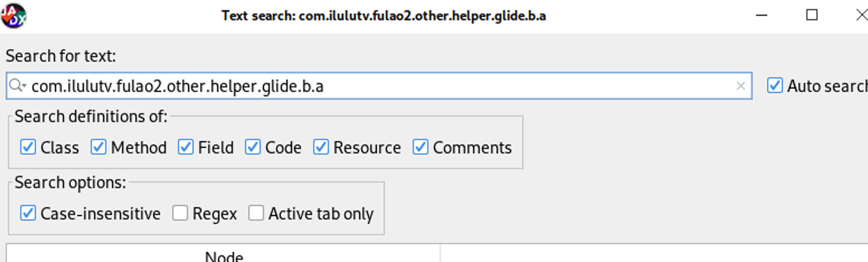Toggle the Field checkbox
This screenshot has width=868, height=262.
pyautogui.click(x=186, y=147)
